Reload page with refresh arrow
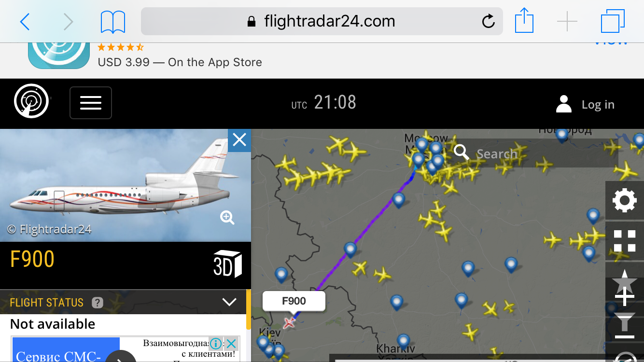Viewport: 644px width, 362px height. pyautogui.click(x=489, y=21)
